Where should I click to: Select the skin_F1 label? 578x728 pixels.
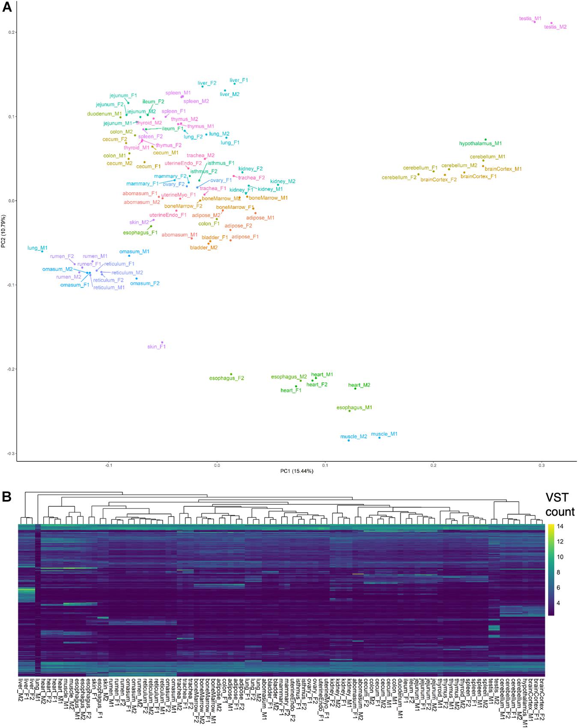pos(156,347)
